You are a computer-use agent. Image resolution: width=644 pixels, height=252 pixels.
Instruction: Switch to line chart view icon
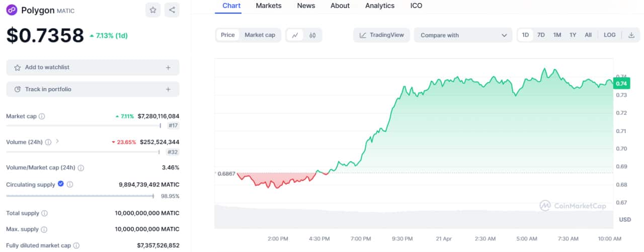tap(295, 35)
